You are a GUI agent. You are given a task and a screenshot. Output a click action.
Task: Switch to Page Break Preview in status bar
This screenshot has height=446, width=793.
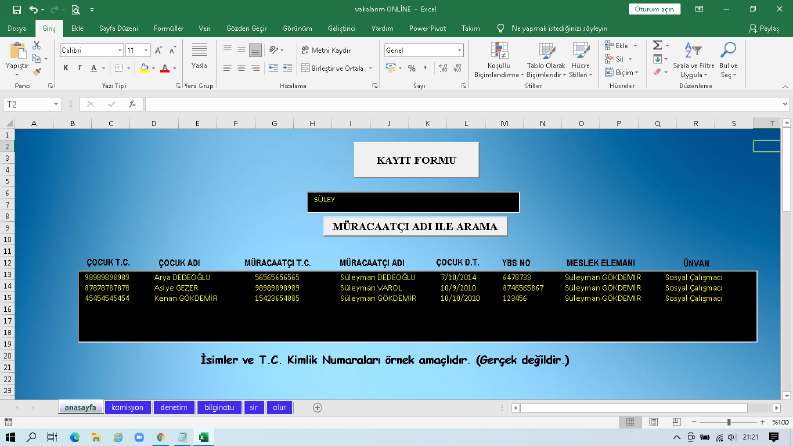tap(677, 422)
